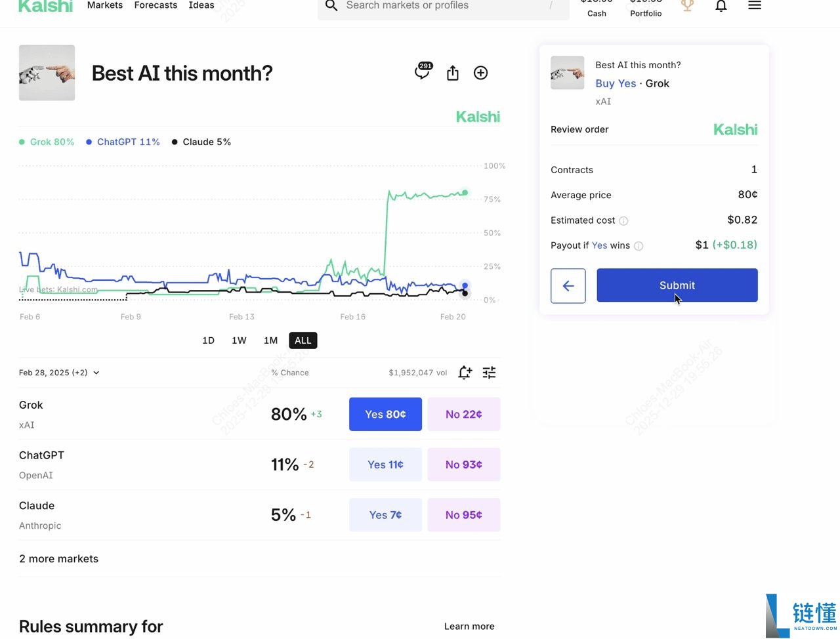Toggle the ChatGPT 11% legend entry

point(123,142)
